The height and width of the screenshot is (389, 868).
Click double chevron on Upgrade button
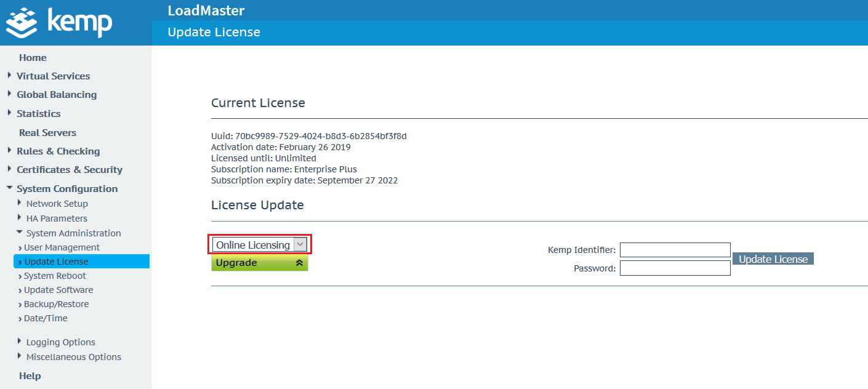click(299, 263)
